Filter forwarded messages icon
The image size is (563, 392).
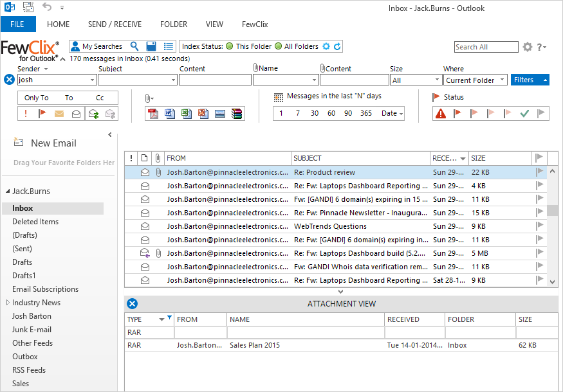pos(110,114)
